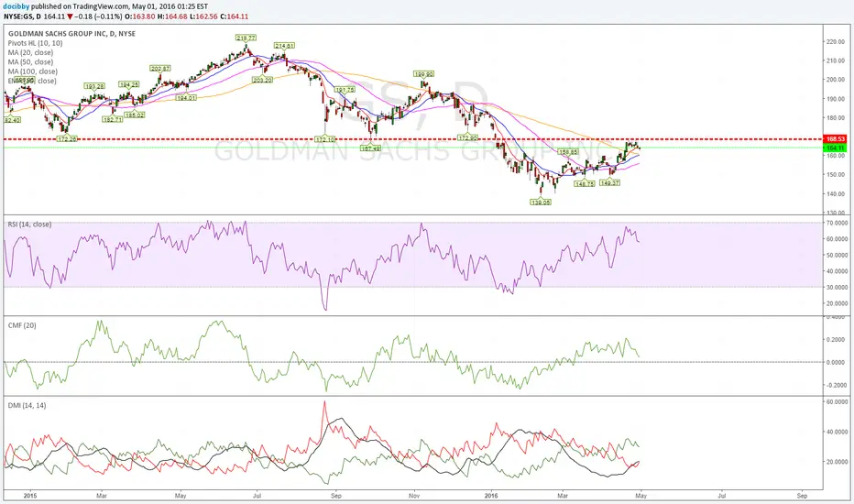Open the docibby author link

(15, 6)
